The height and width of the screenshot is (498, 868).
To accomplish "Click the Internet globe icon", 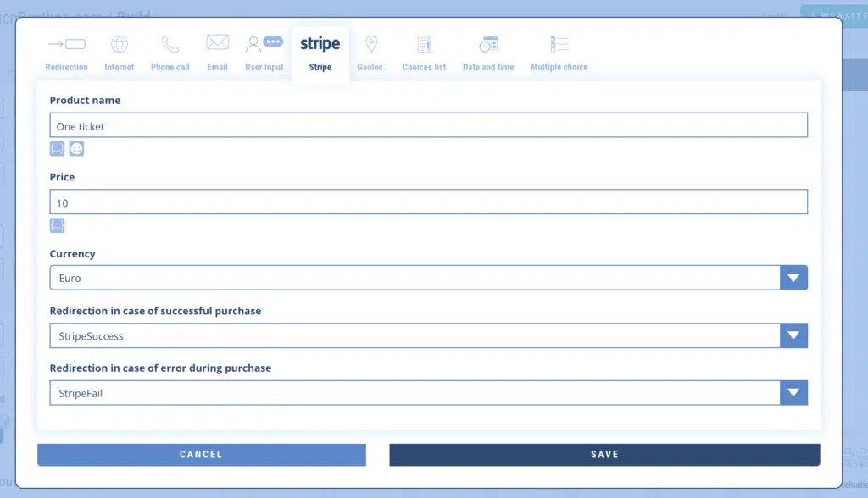I will pos(120,44).
